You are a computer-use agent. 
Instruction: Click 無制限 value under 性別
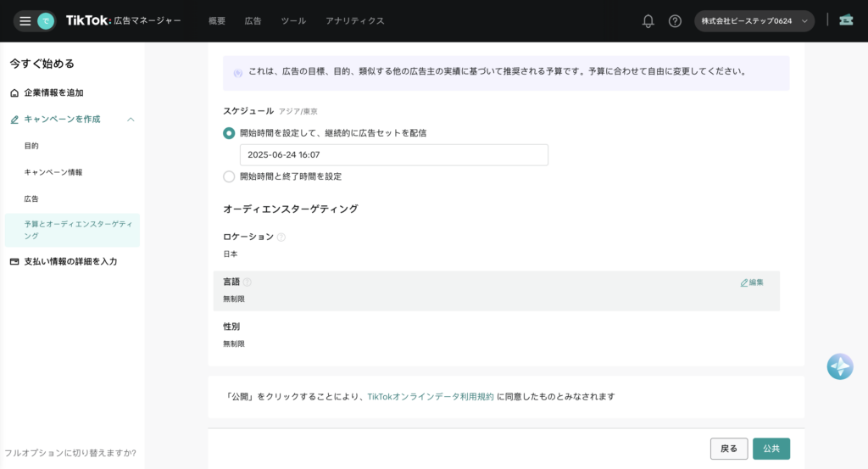click(234, 343)
